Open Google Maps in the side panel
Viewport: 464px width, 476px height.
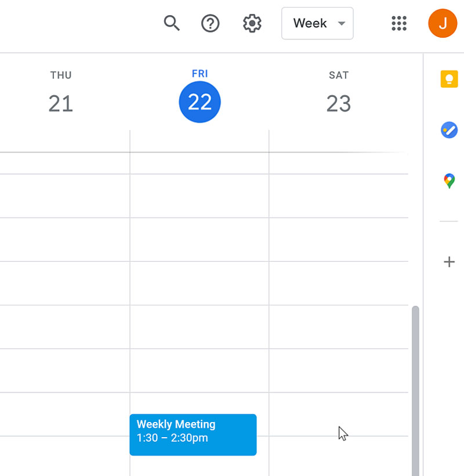coord(449,181)
